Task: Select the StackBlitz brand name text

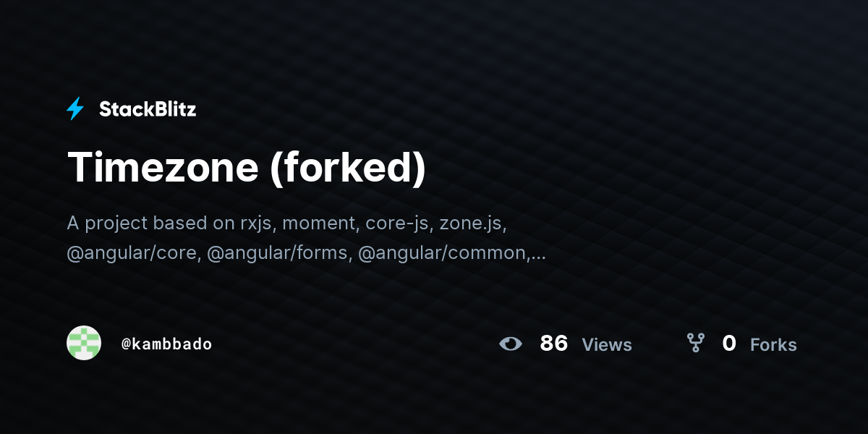Action: point(148,109)
